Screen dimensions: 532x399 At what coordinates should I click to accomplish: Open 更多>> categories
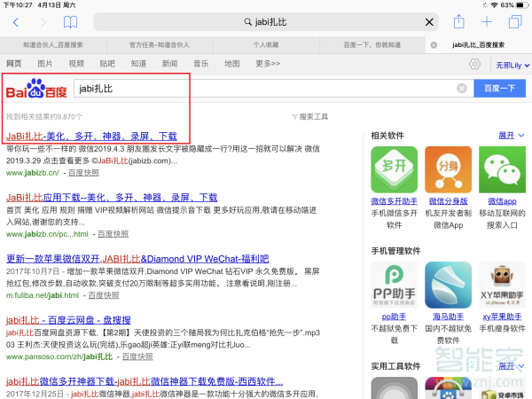tap(268, 64)
